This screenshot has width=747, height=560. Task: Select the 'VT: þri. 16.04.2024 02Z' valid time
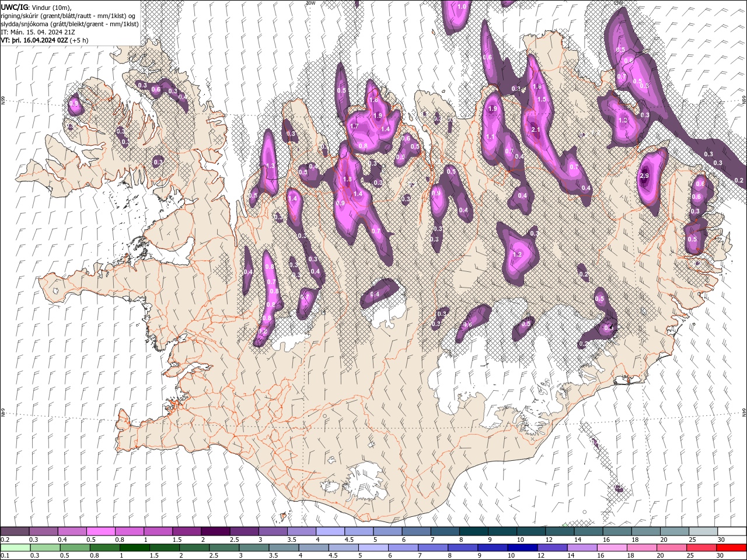tap(34, 40)
